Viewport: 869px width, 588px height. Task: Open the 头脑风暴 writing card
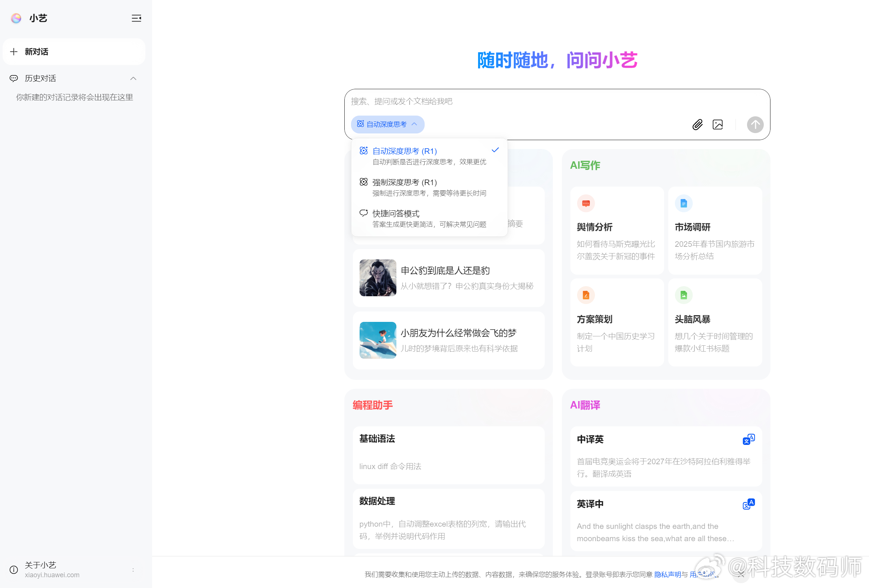coord(715,322)
